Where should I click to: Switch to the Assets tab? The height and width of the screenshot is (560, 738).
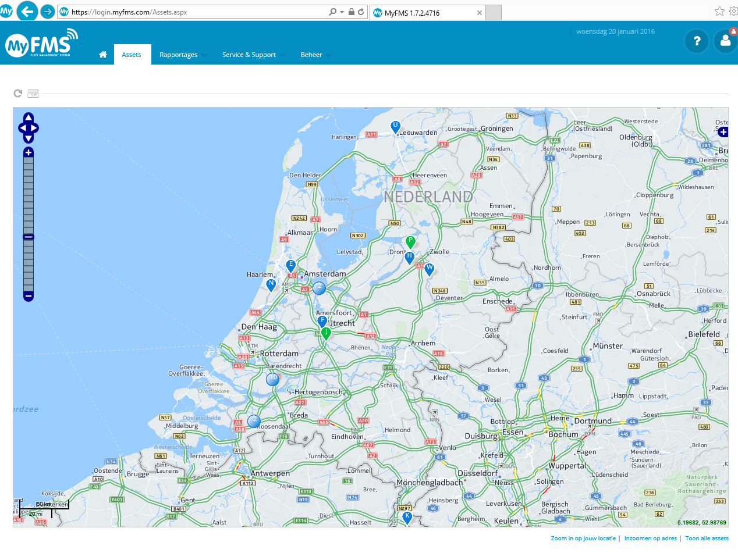coord(132,55)
